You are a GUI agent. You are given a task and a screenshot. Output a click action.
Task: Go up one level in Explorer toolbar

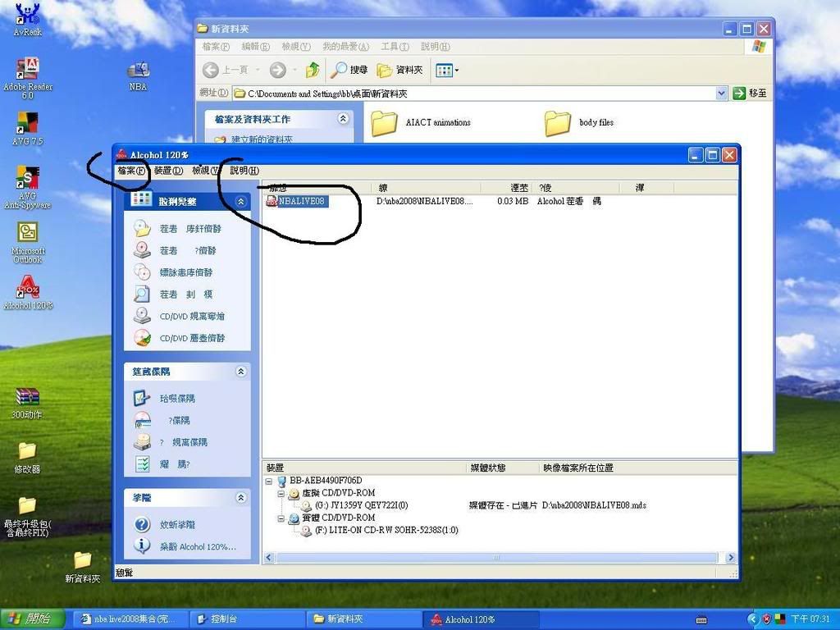coord(313,70)
